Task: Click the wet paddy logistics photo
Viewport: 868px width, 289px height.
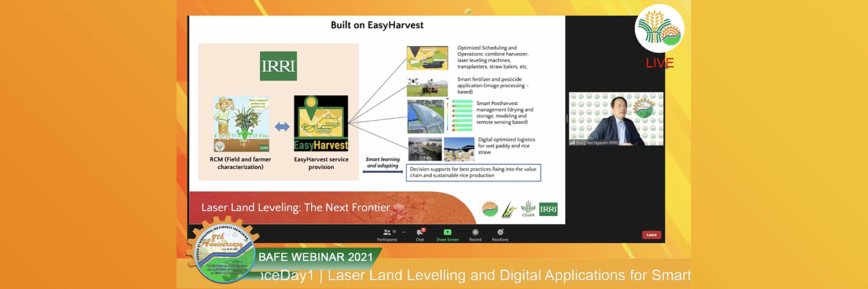Action: [425, 149]
